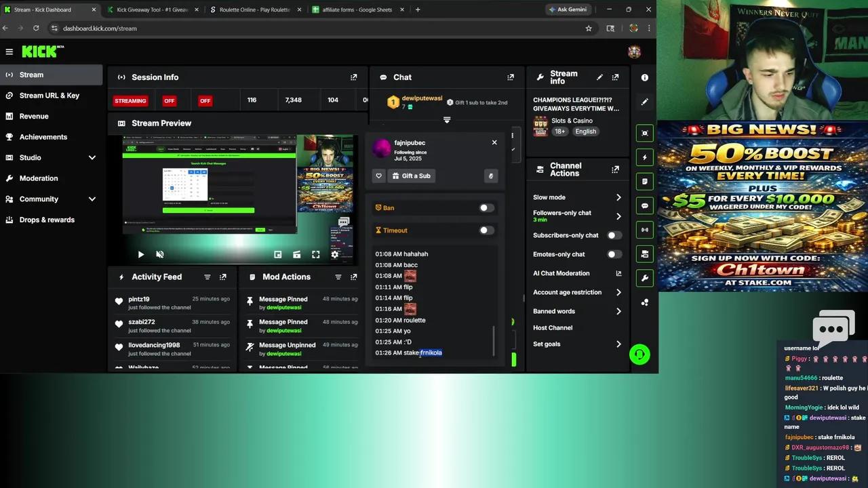Unmute the stream preview audio
The width and height of the screenshot is (868, 488).
pos(160,255)
